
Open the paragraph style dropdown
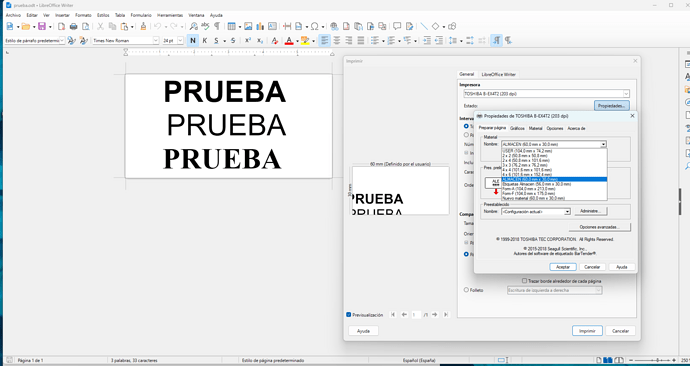point(62,40)
